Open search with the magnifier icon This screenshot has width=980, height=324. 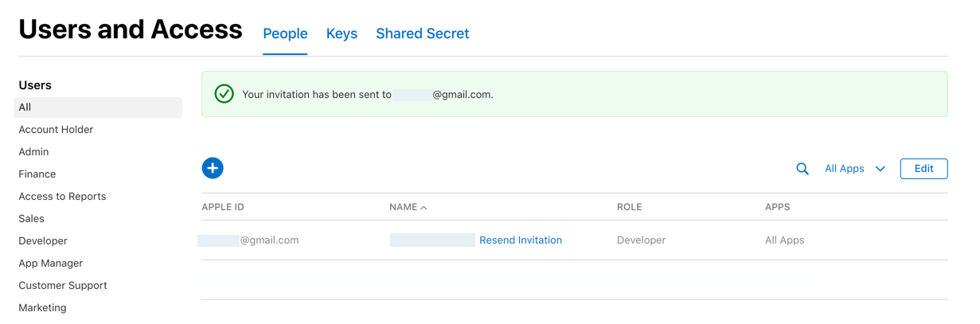(802, 169)
